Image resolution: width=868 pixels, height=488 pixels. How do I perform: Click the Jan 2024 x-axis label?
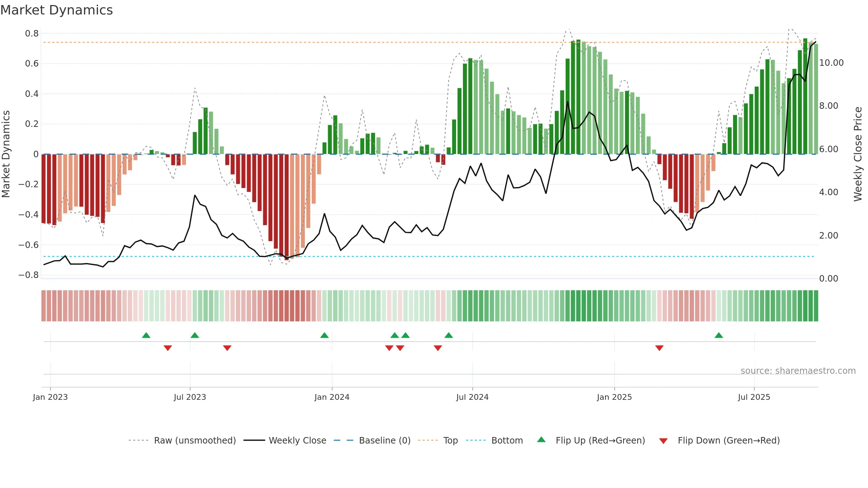332,397
